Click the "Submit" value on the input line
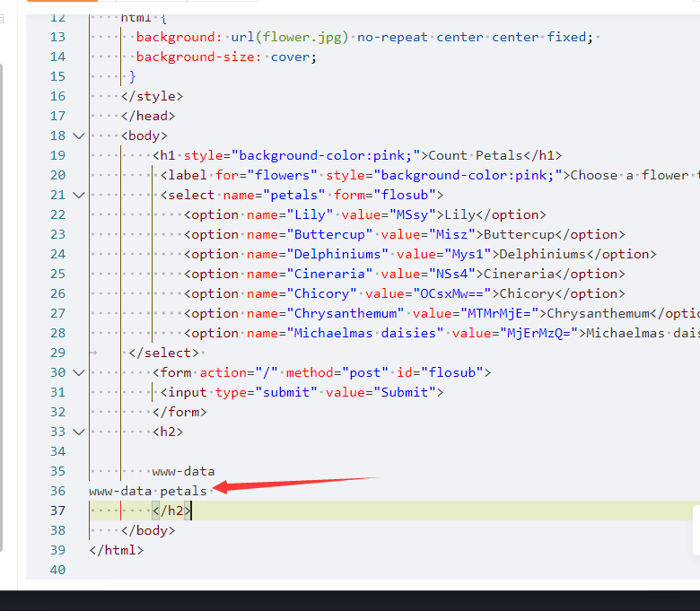The height and width of the screenshot is (611, 700). point(406,392)
